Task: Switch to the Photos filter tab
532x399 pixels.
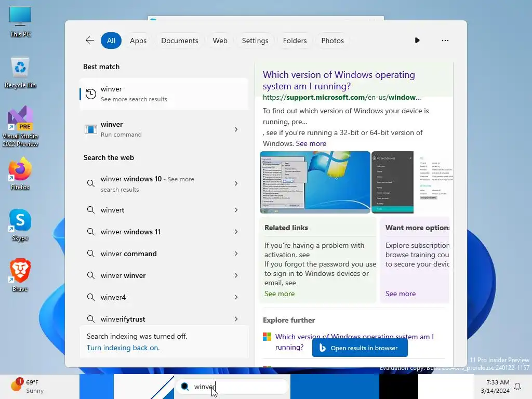Action: coord(332,41)
